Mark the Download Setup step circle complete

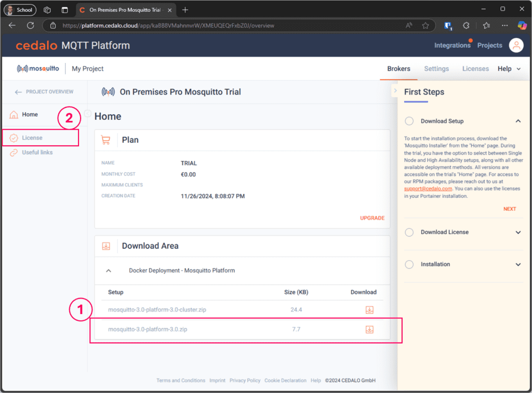point(409,120)
